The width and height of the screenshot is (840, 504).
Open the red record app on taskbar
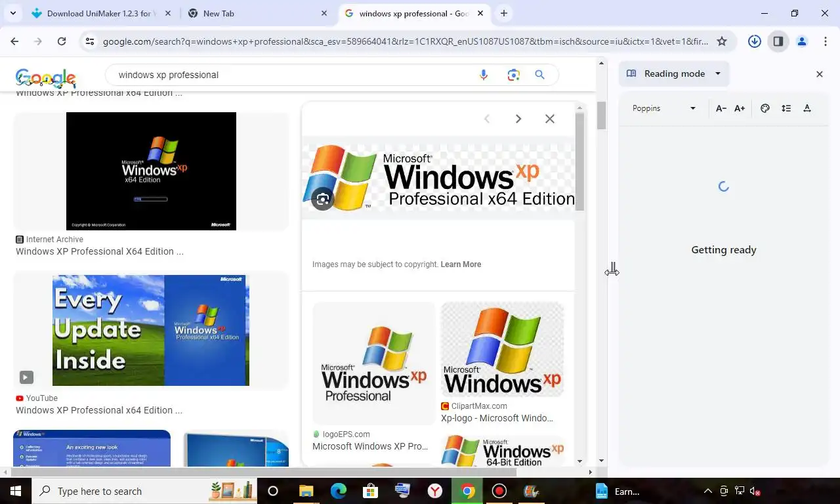(499, 491)
